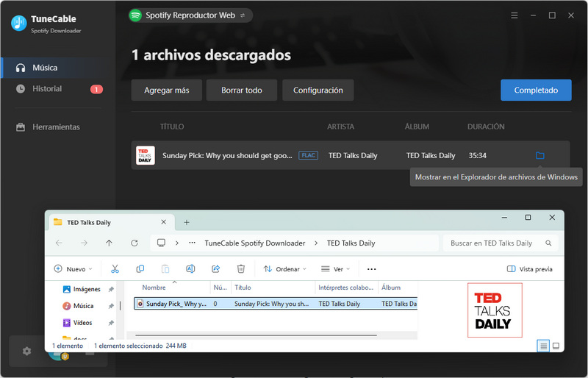Go forward in File Explorer
The width and height of the screenshot is (588, 378).
coord(84,243)
